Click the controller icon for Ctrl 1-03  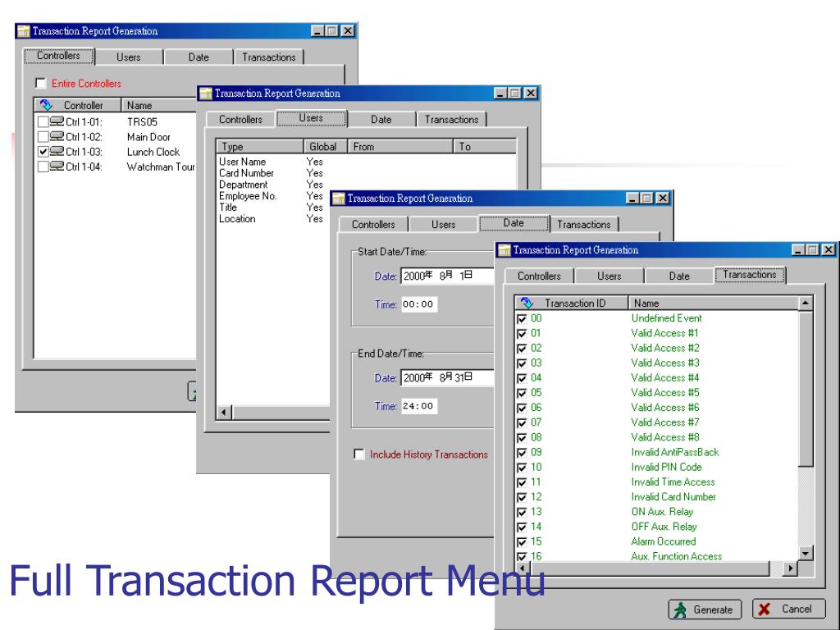coord(57,152)
